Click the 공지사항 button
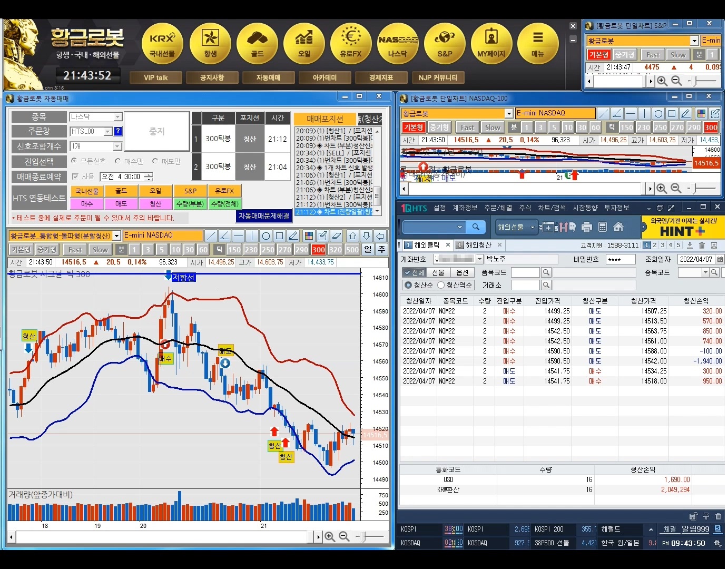This screenshot has height=569, width=728. click(x=212, y=77)
